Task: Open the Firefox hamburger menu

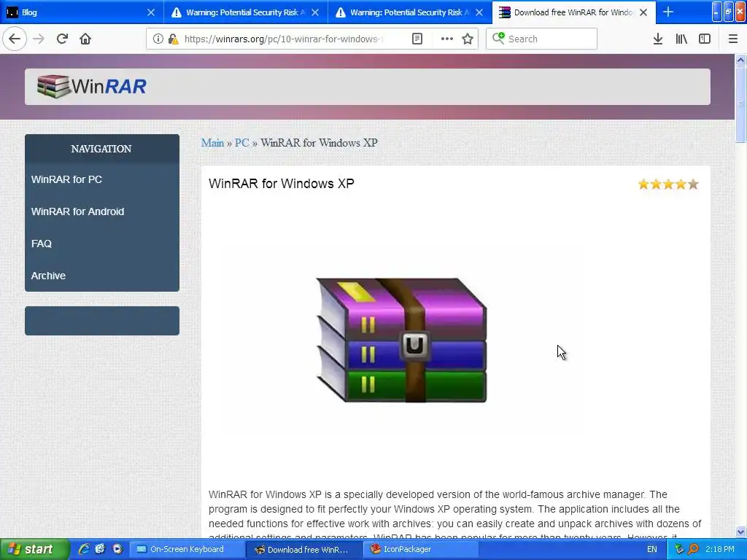Action: 733,39
